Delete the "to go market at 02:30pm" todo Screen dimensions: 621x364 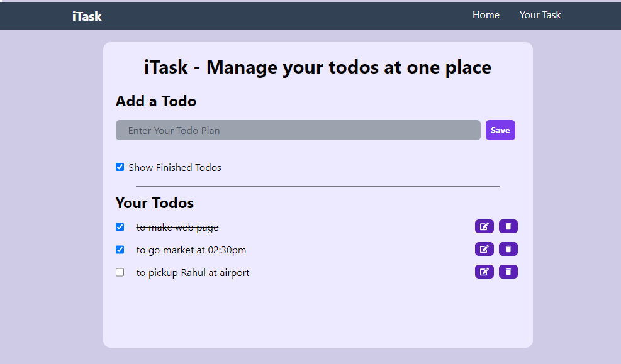click(x=508, y=249)
